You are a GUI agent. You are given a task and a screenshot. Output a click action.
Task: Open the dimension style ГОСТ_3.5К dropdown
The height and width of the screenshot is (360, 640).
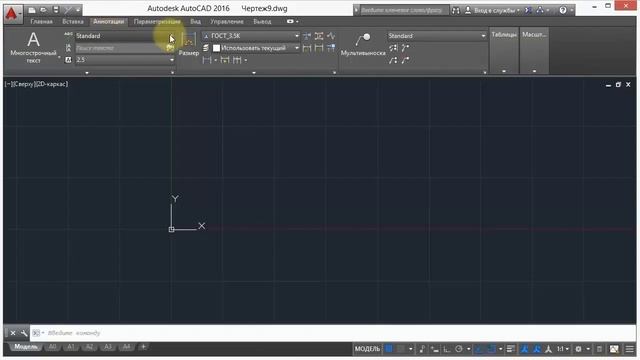[x=251, y=36]
